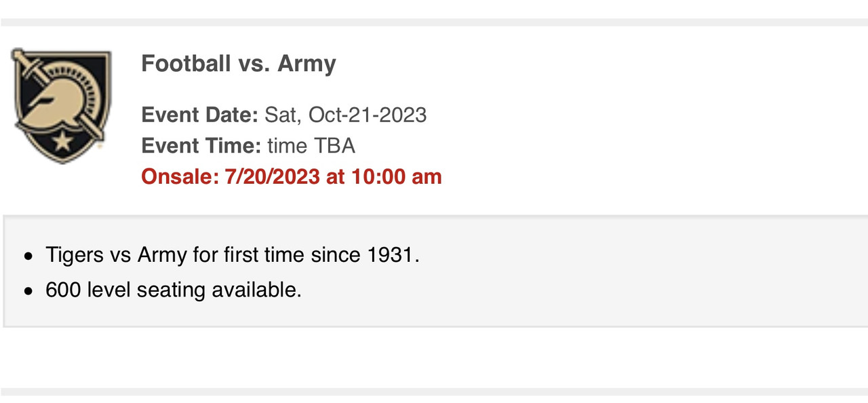Click the red Onsale label
The height and width of the screenshot is (403, 868).
tap(180, 176)
